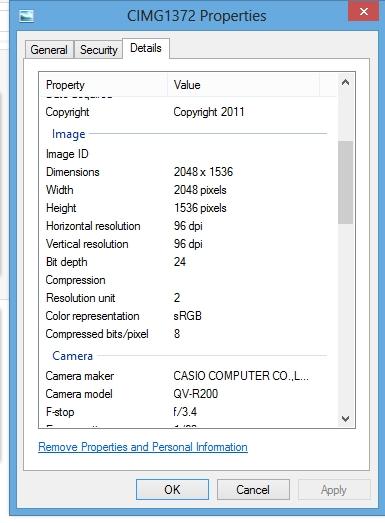Click the 'sRGB' value
The width and height of the screenshot is (385, 523).
[x=187, y=316]
